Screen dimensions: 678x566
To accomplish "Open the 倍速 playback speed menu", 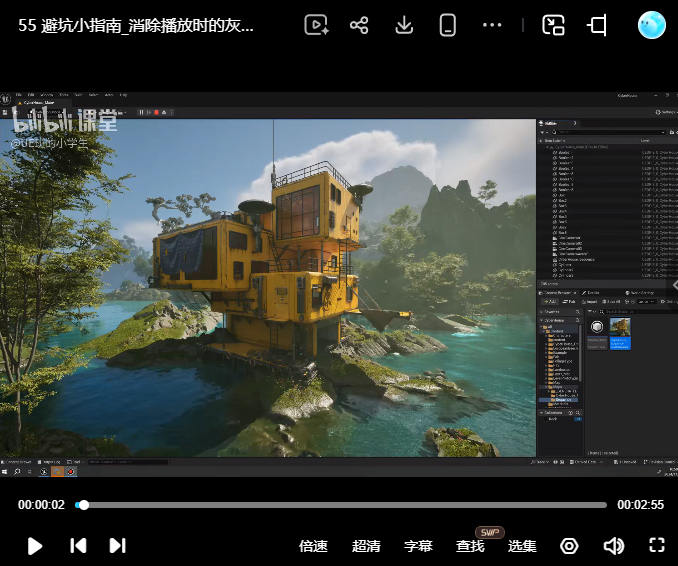I will pyautogui.click(x=313, y=546).
